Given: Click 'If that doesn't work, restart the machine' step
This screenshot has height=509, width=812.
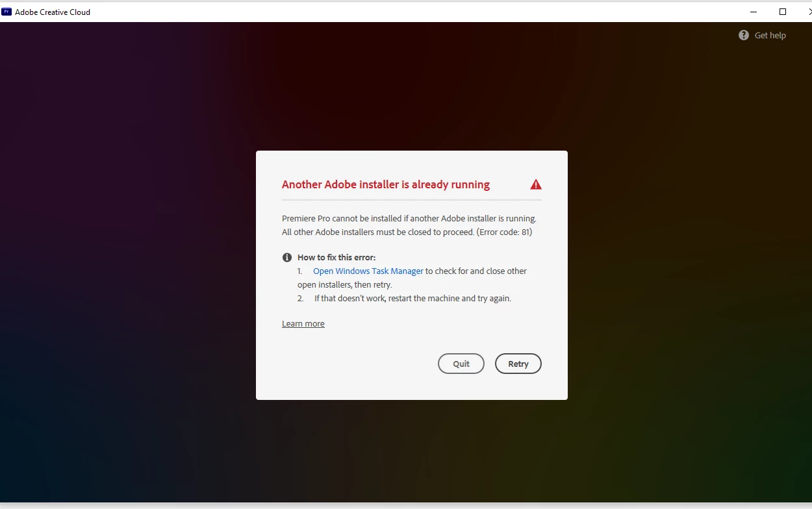Looking at the screenshot, I should point(412,298).
